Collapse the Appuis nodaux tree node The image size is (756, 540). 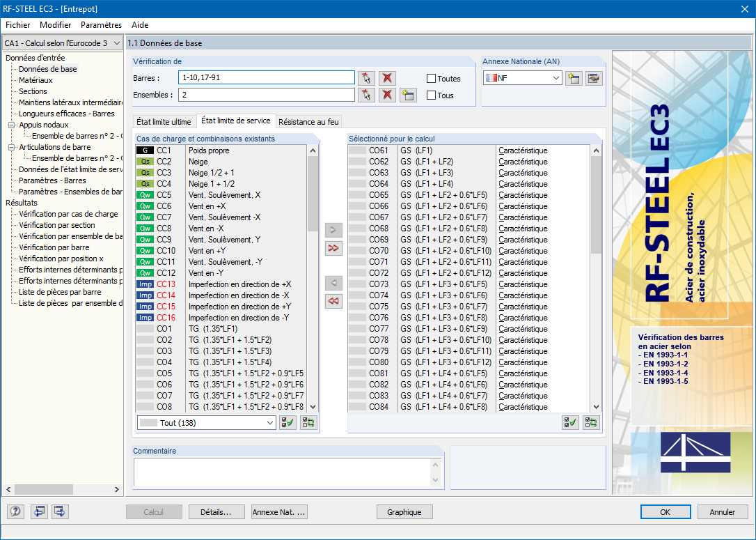click(x=12, y=125)
